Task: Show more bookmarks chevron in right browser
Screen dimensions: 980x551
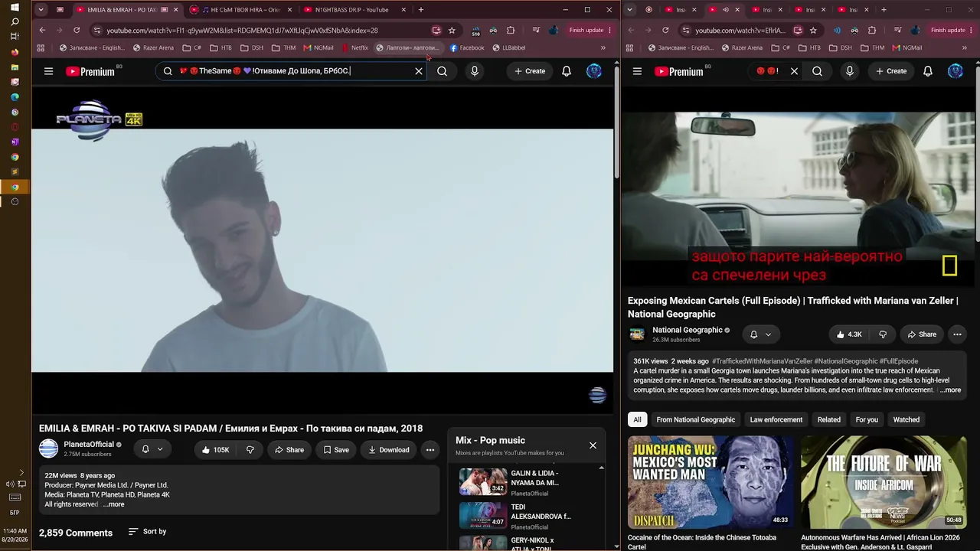Action: coord(964,47)
